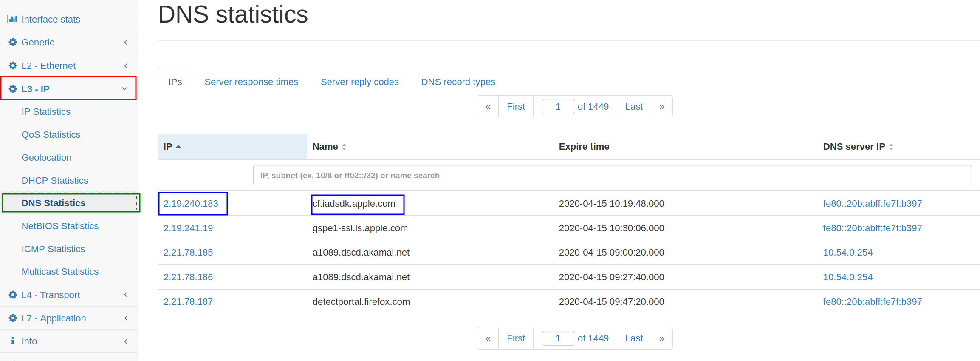The height and width of the screenshot is (361, 980).
Task: Collapse the L3 - IP chevron
Action: pyautogui.click(x=124, y=89)
